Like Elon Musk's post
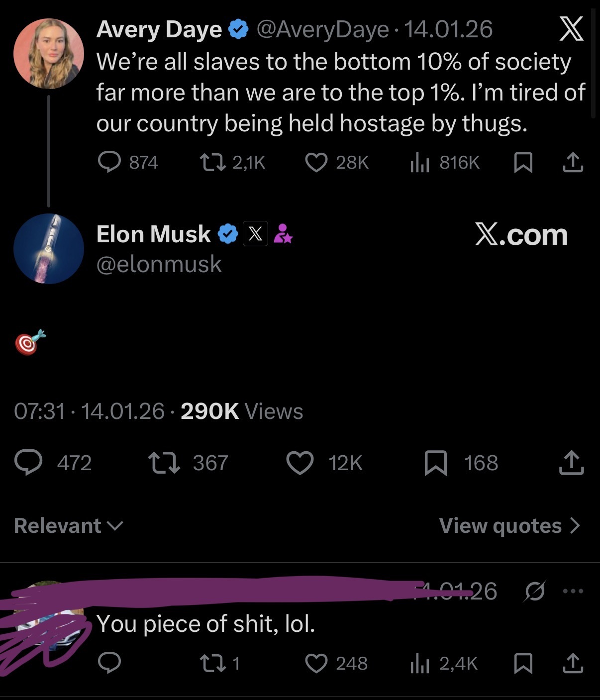The width and height of the screenshot is (600, 700). [300, 463]
